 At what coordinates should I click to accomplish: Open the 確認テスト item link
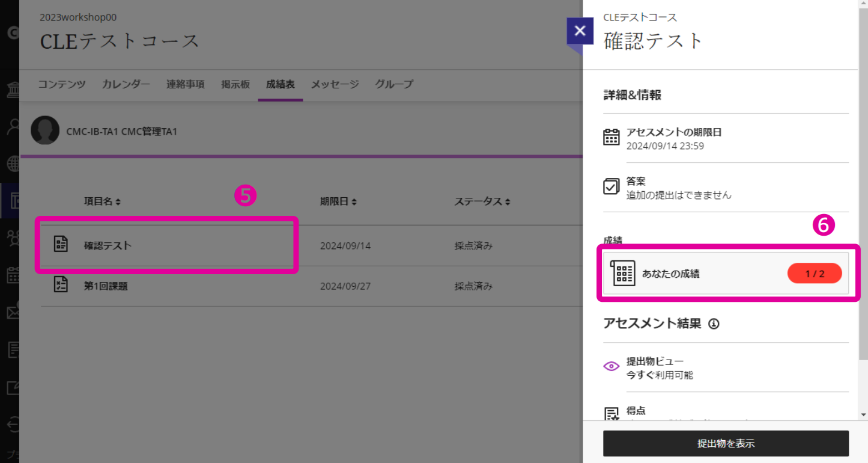(x=108, y=245)
